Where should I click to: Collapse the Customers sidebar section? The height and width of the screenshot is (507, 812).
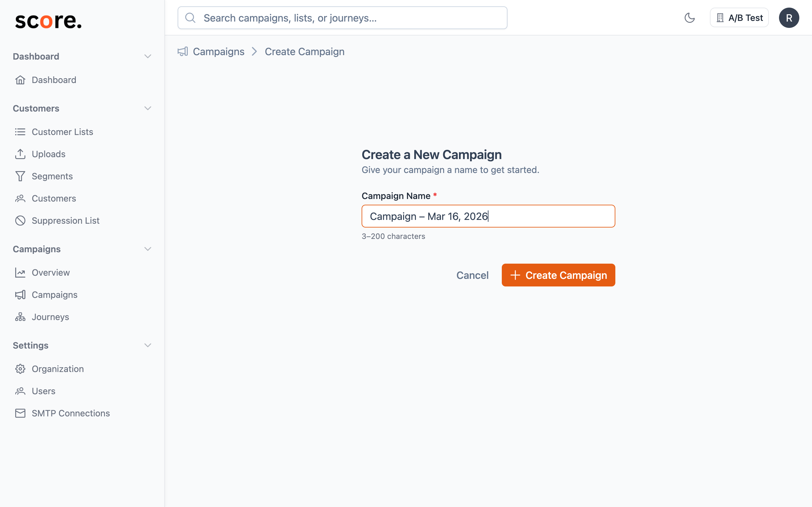coord(148,108)
